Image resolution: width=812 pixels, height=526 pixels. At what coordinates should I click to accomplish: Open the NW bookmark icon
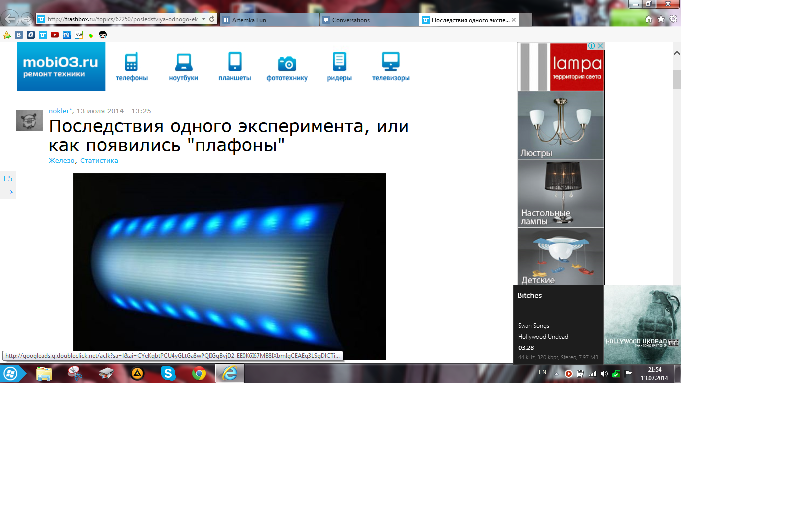pyautogui.click(x=79, y=35)
